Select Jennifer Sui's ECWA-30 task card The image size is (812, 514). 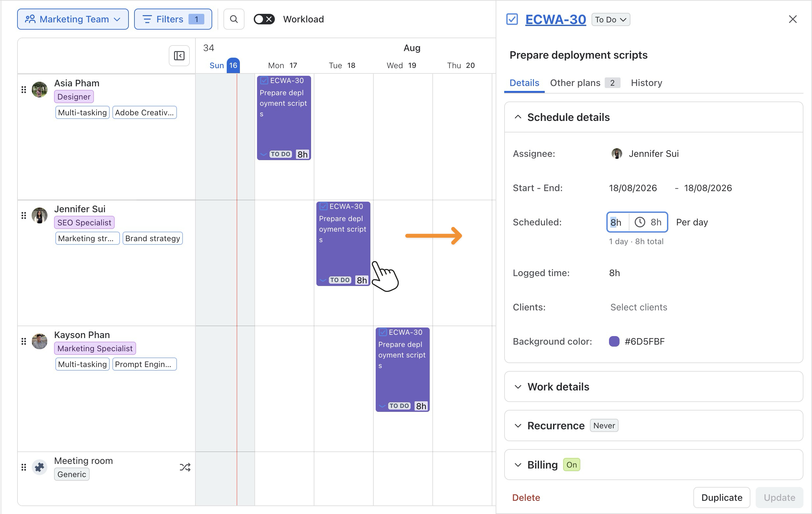tap(343, 244)
